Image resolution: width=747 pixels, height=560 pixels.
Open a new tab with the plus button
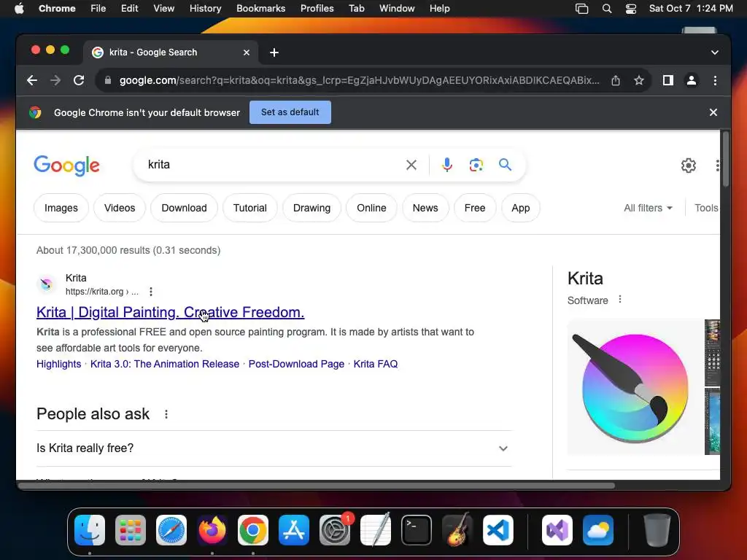(x=274, y=52)
